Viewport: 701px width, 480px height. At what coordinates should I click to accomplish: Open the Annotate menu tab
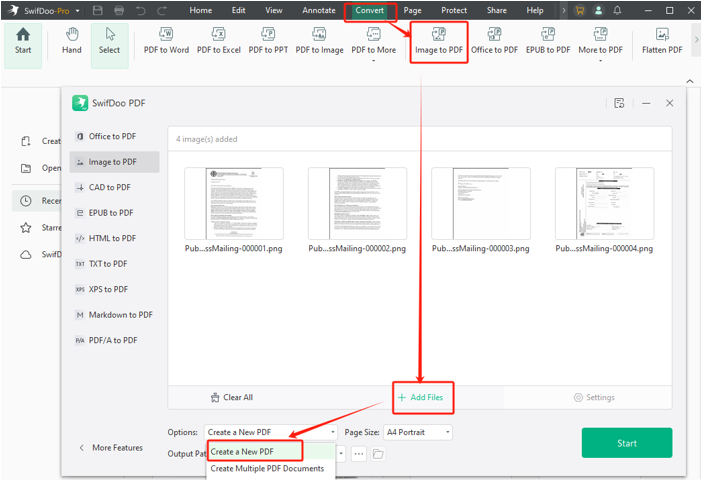(x=319, y=10)
